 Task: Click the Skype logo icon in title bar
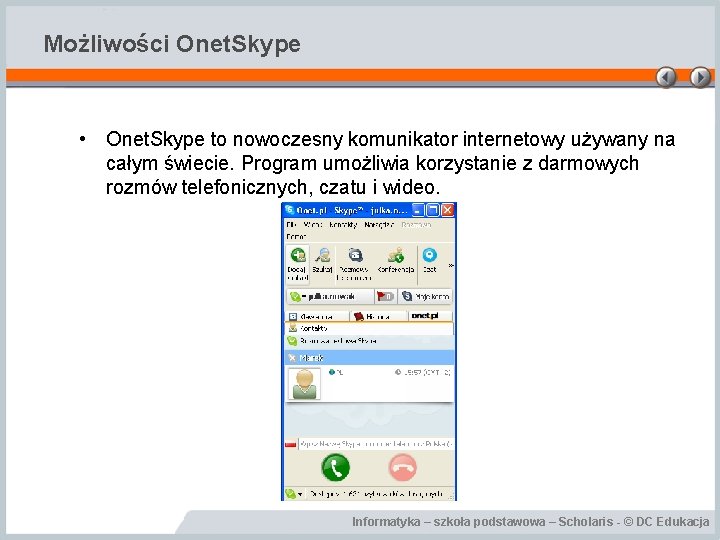(x=290, y=210)
